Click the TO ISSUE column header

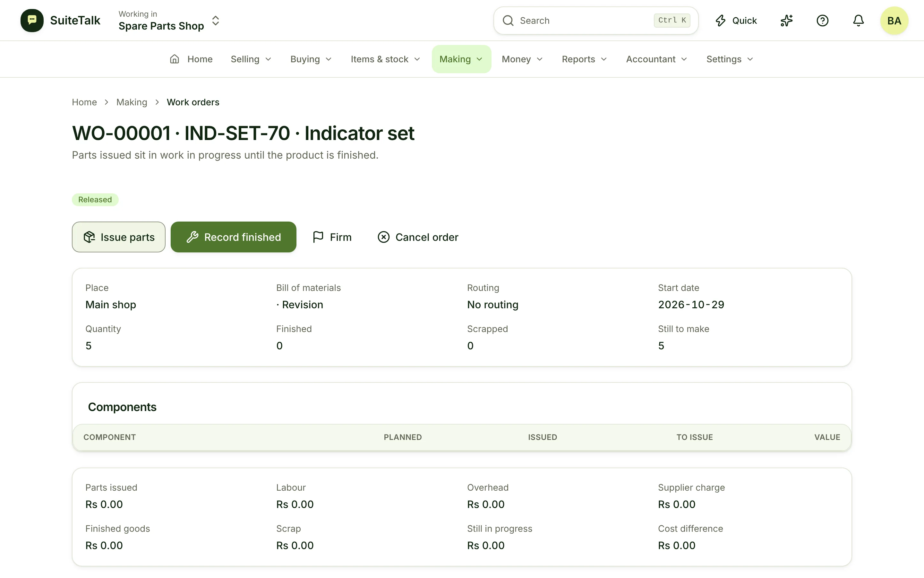pos(695,437)
